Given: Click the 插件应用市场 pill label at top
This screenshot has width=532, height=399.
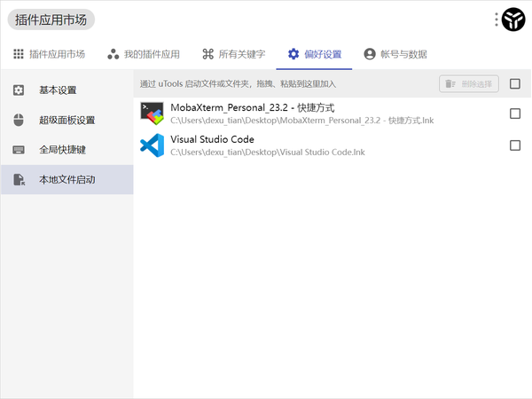Looking at the screenshot, I should pyautogui.click(x=51, y=20).
